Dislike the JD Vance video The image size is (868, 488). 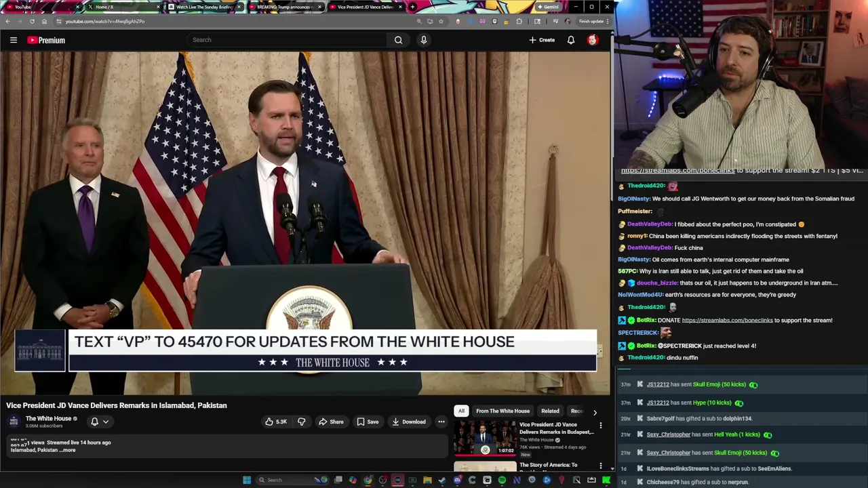pos(302,422)
